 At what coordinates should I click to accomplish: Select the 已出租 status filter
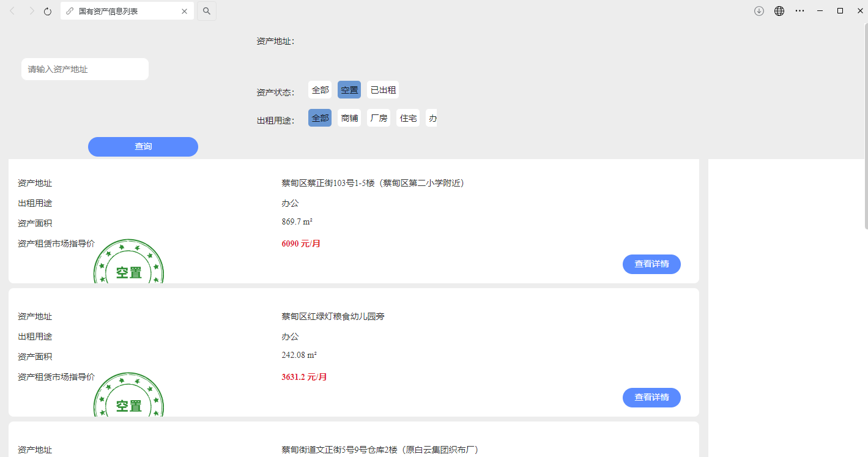[x=383, y=90]
